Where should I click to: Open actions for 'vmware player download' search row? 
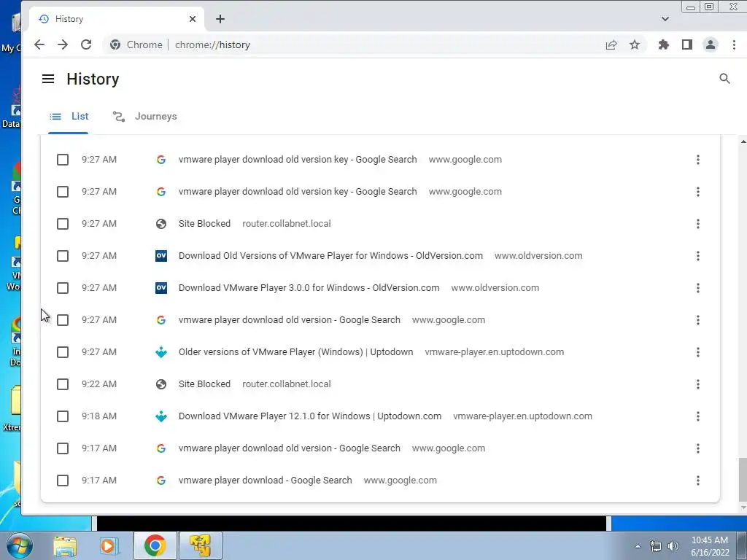(698, 480)
